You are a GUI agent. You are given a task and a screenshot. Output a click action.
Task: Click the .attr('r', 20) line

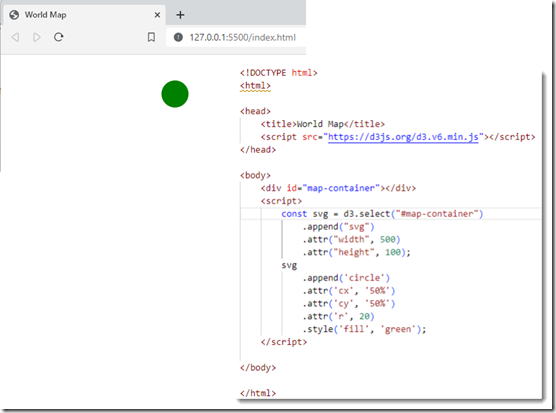coord(338,317)
